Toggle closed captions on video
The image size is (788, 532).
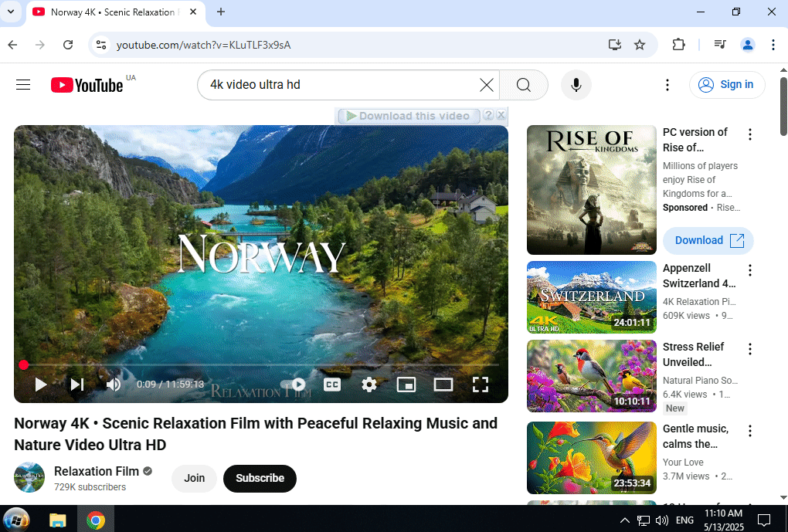point(332,385)
